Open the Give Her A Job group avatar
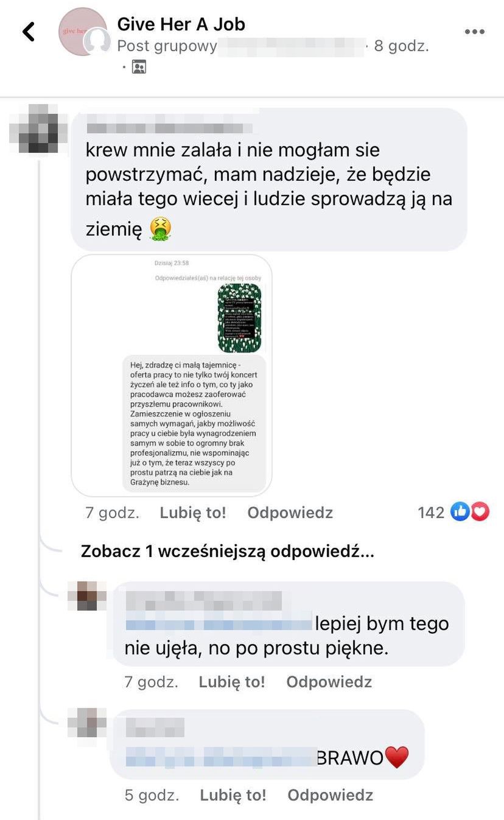This screenshot has width=504, height=820. pyautogui.click(x=83, y=32)
